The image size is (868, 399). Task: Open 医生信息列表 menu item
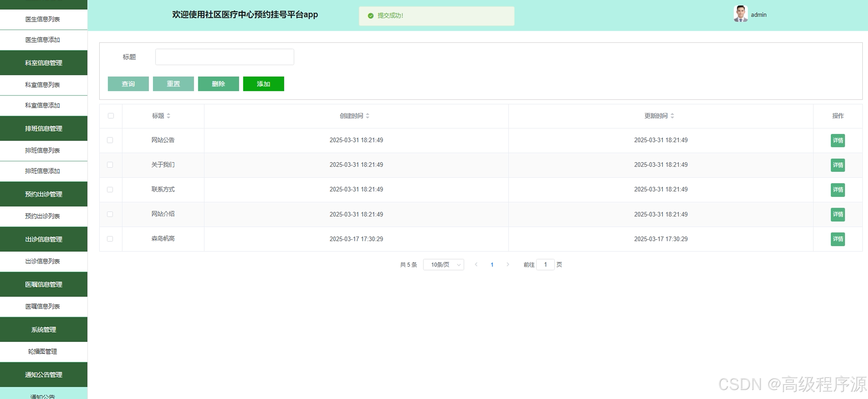[43, 20]
